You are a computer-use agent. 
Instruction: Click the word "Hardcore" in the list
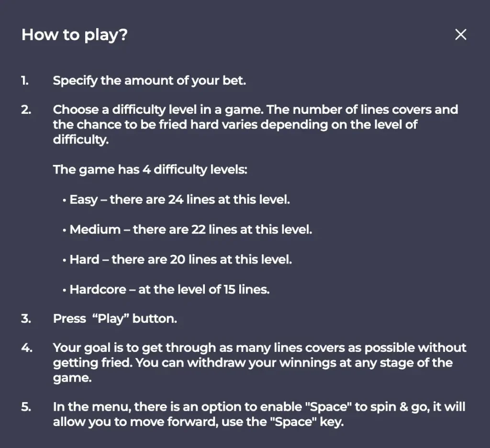(x=98, y=289)
